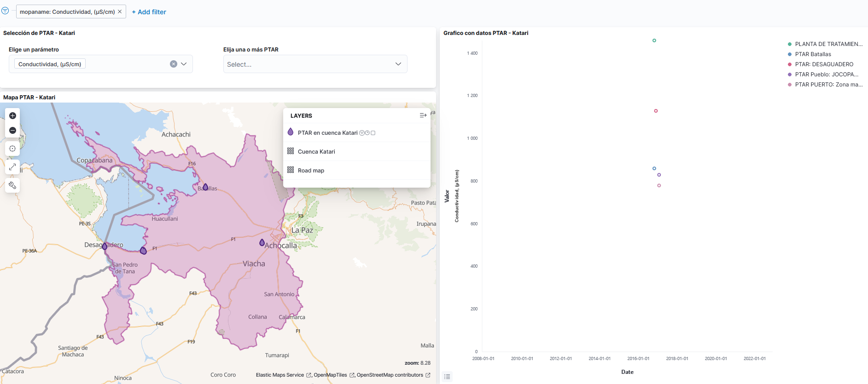Click the fit to data bounds icon
The height and width of the screenshot is (384, 868).
point(12,149)
